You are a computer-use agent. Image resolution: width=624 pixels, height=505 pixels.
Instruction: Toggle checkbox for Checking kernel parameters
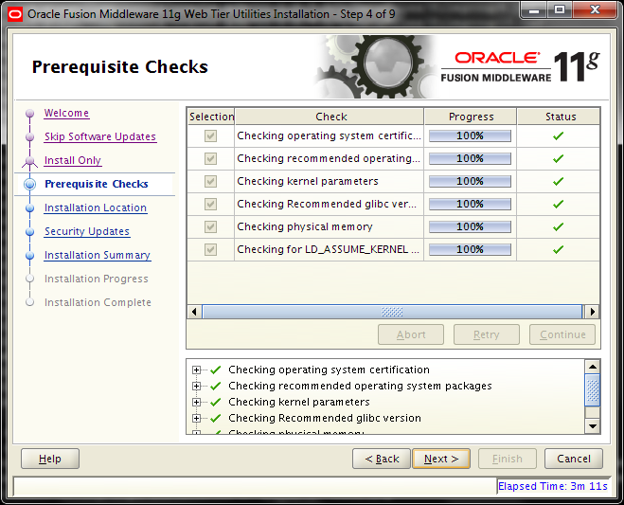click(x=211, y=181)
